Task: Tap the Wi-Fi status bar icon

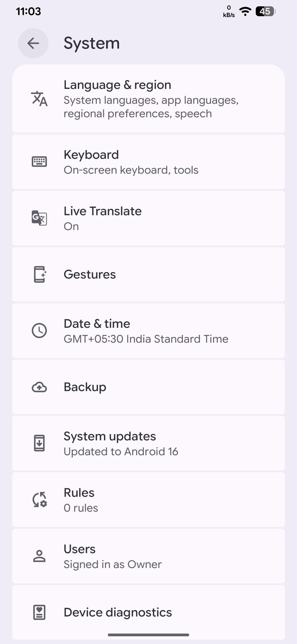Action: click(245, 11)
